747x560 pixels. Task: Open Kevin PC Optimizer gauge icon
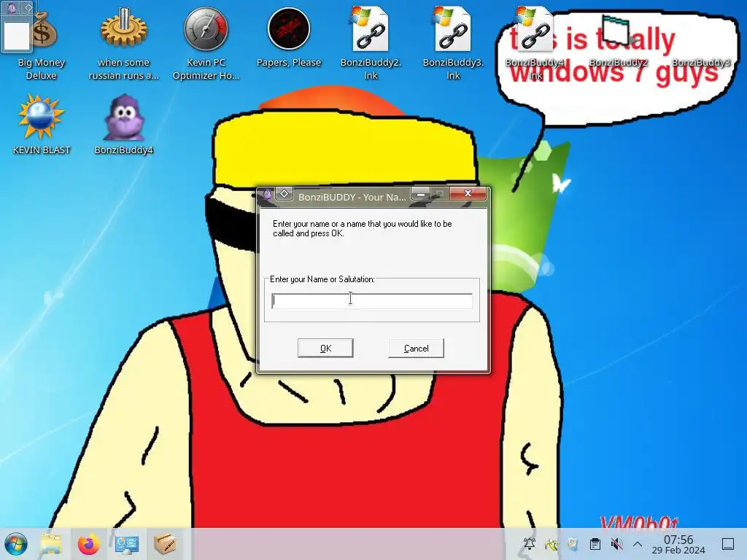click(206, 43)
